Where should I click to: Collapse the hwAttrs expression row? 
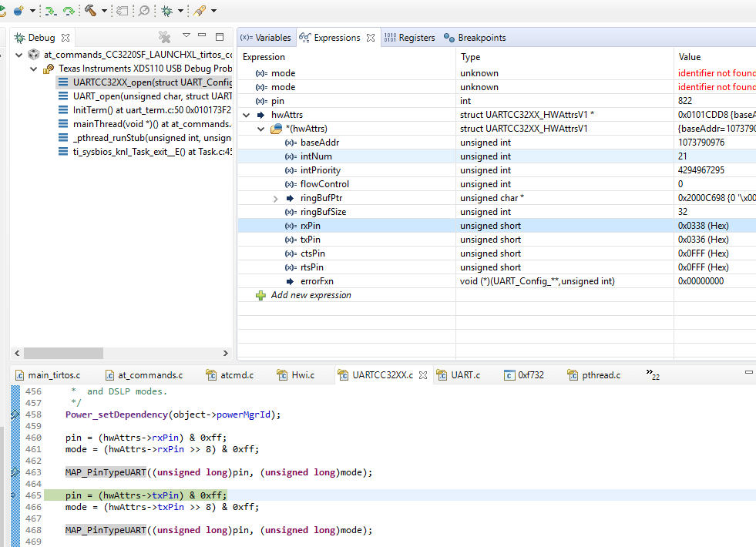[x=247, y=115]
